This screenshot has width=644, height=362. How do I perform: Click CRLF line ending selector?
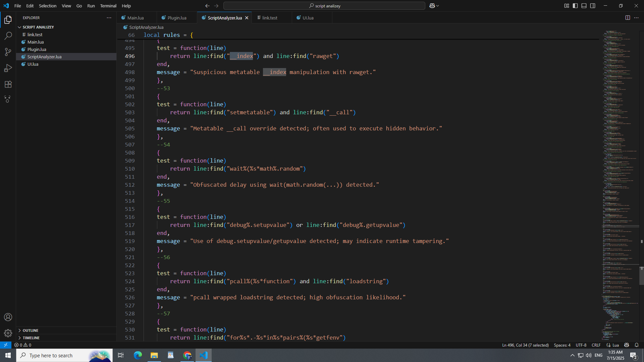596,345
